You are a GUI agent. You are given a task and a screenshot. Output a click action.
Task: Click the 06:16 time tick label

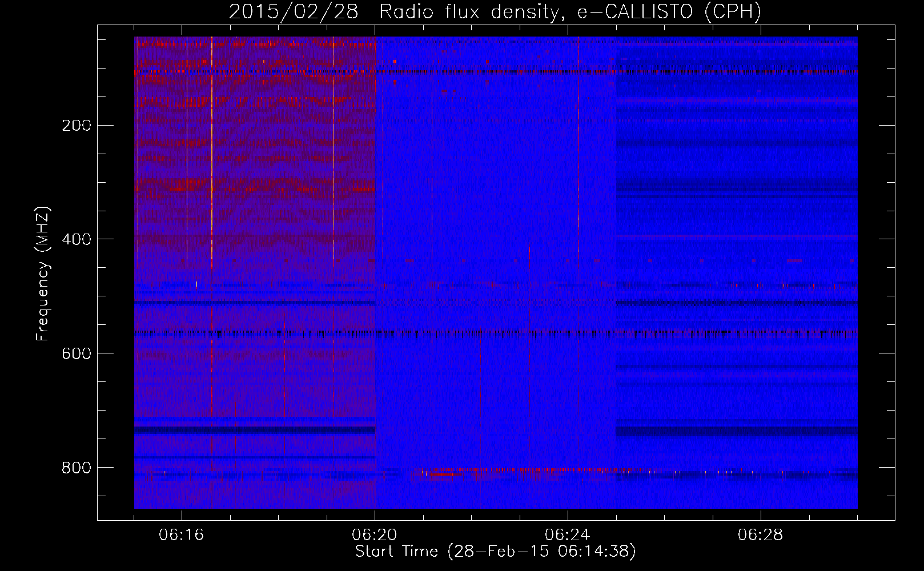click(x=182, y=535)
